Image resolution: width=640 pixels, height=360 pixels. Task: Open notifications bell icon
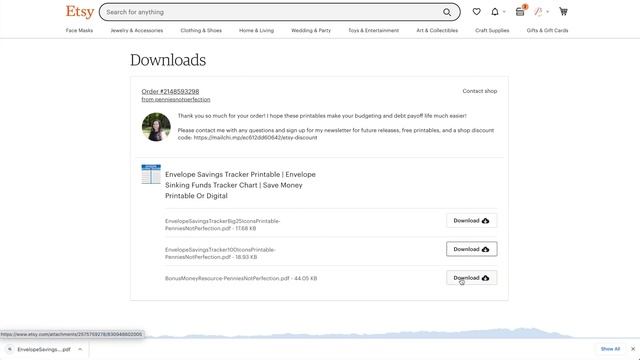495,12
